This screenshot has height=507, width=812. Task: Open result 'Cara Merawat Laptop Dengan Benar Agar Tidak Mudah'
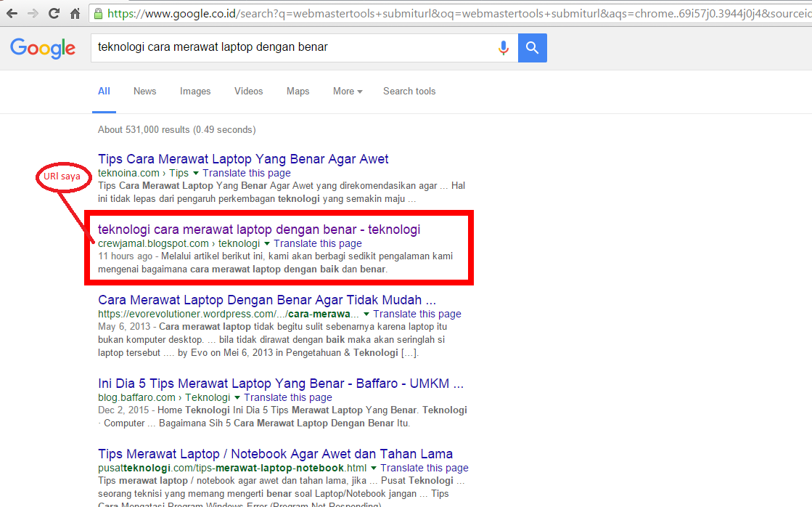coord(267,300)
